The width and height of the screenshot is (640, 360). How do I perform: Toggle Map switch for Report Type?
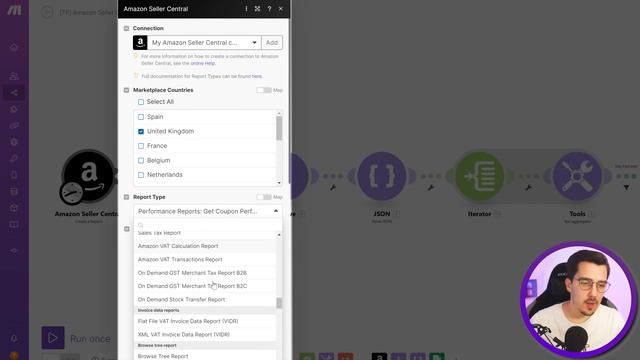tap(264, 197)
